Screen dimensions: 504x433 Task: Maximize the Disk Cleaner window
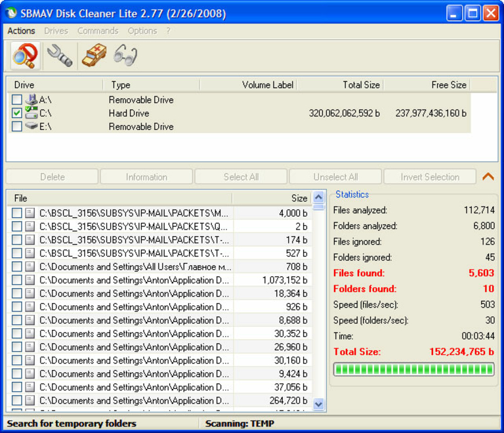[472, 14]
